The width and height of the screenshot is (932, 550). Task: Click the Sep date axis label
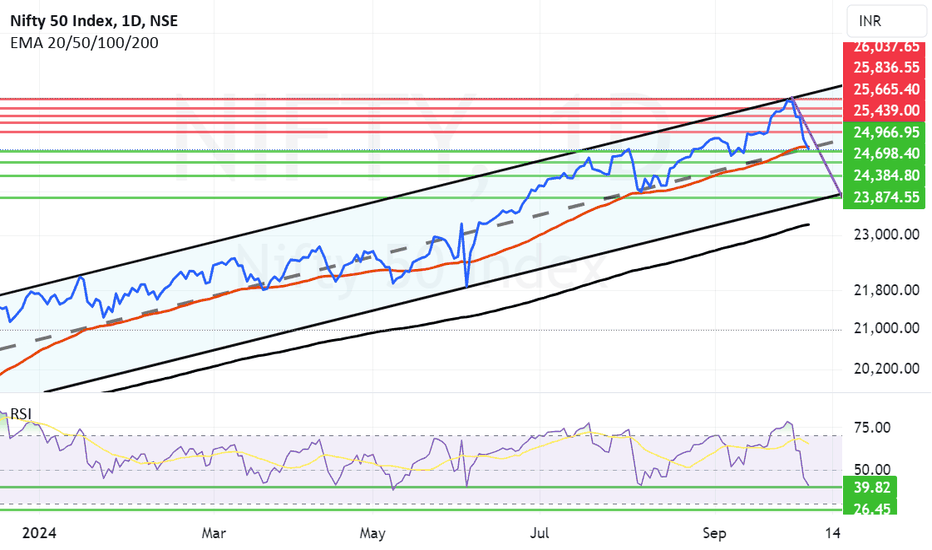click(x=714, y=533)
